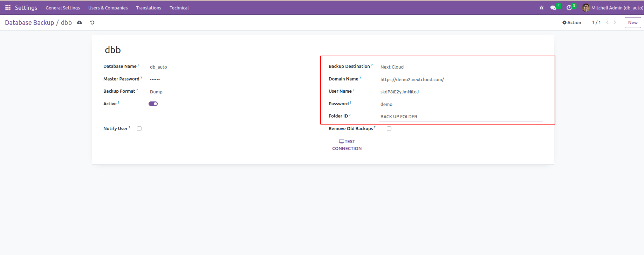Discard changes with undo arrow icon
Image resolution: width=644 pixels, height=255 pixels.
tap(92, 22)
